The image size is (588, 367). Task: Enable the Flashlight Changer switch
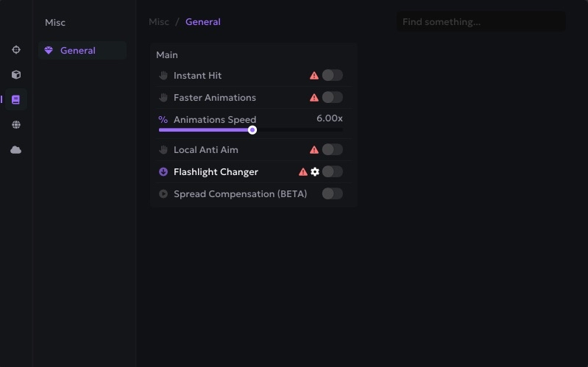point(332,171)
